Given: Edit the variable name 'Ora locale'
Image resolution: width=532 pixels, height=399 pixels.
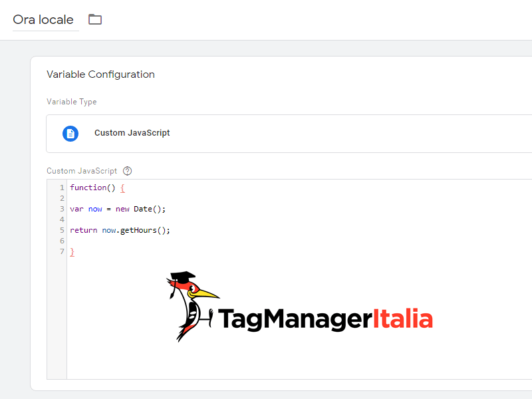Looking at the screenshot, I should (43, 20).
